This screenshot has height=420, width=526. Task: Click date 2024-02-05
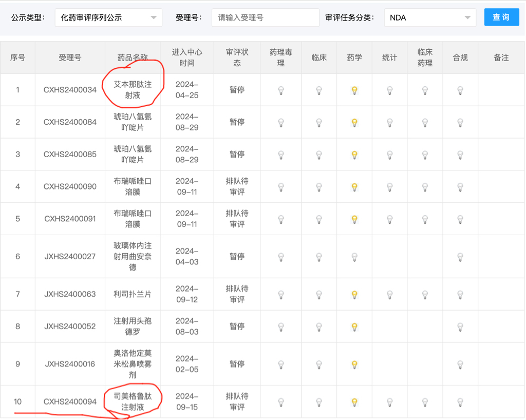[x=187, y=364]
